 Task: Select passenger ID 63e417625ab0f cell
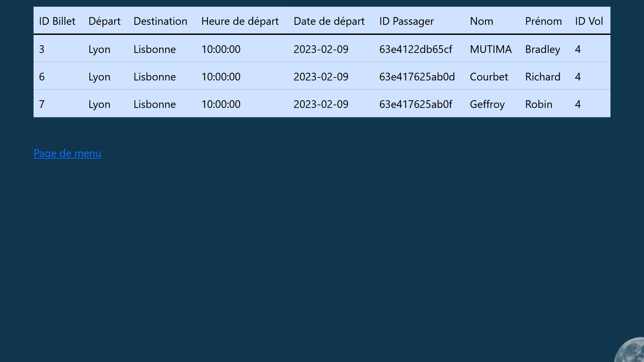416,104
